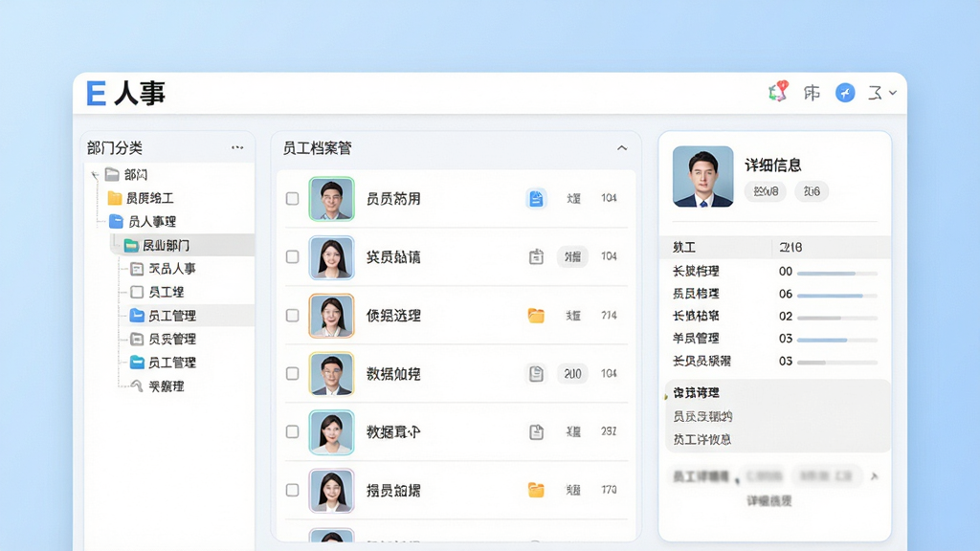Toggle the 員工埋 tree checkbox
The height and width of the screenshot is (551, 980).
137,292
